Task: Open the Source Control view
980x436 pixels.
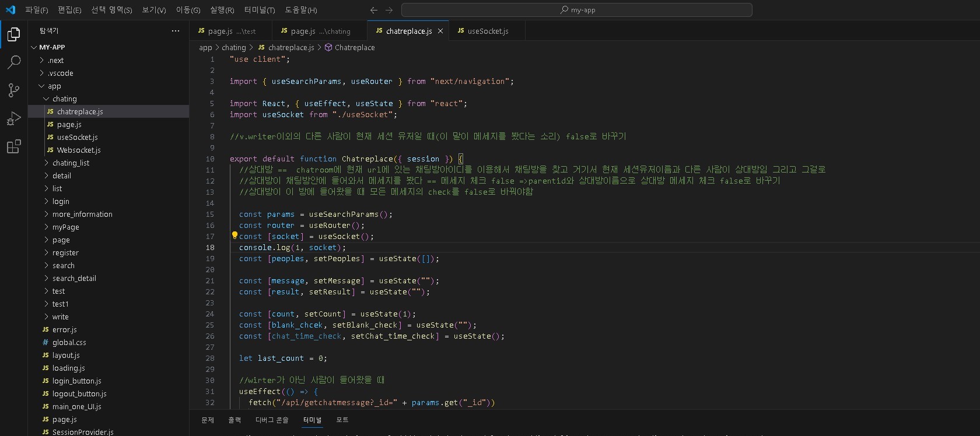Action: [14, 90]
